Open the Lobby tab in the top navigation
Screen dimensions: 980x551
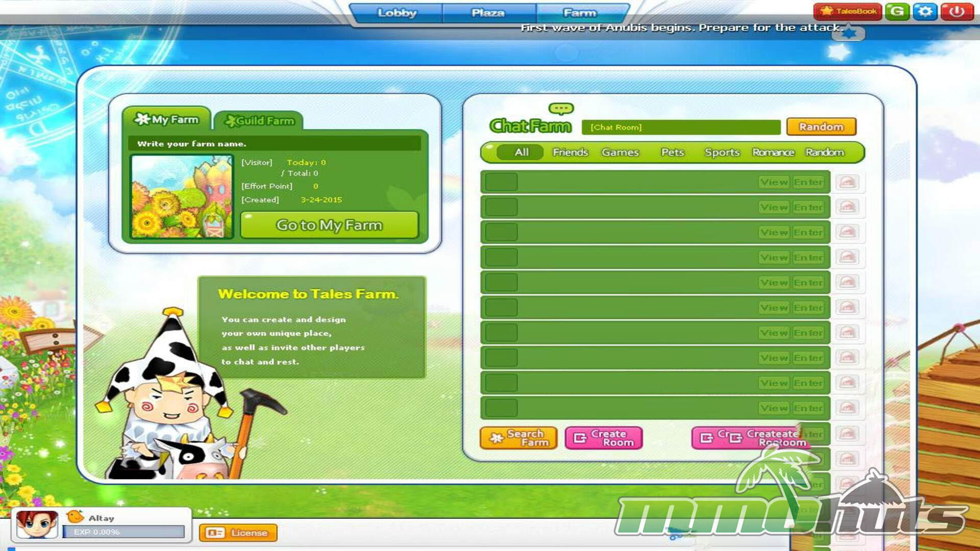(397, 13)
